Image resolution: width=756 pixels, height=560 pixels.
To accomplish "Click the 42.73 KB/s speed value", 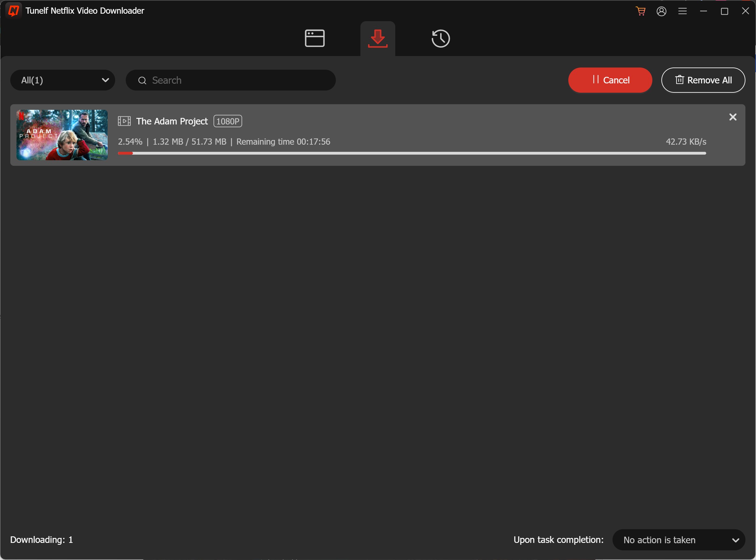I will [686, 142].
